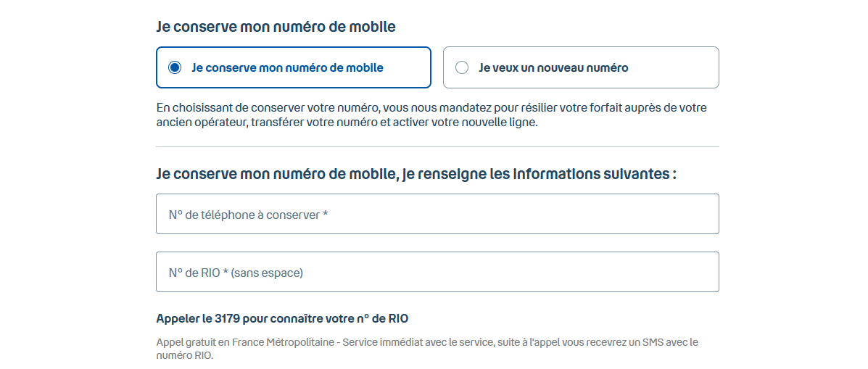Click the grey note "Appel gratuit en France Métropolitaine"
Viewport: 868px width, 369px height.
pos(290,342)
